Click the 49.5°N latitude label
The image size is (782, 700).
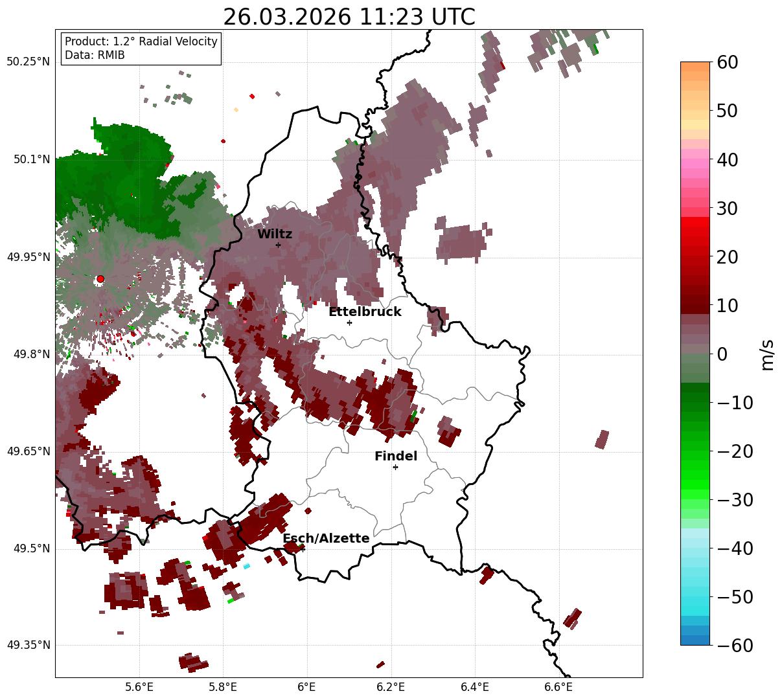(31, 548)
